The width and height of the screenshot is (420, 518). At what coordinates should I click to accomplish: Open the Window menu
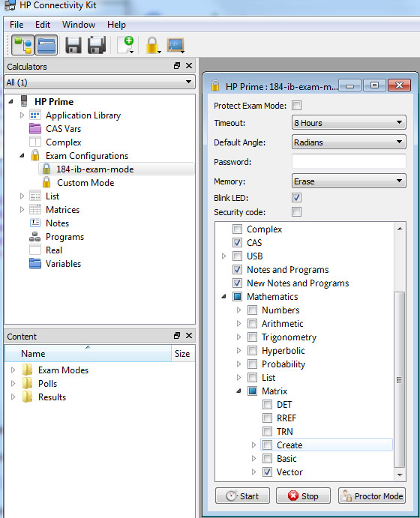click(79, 25)
